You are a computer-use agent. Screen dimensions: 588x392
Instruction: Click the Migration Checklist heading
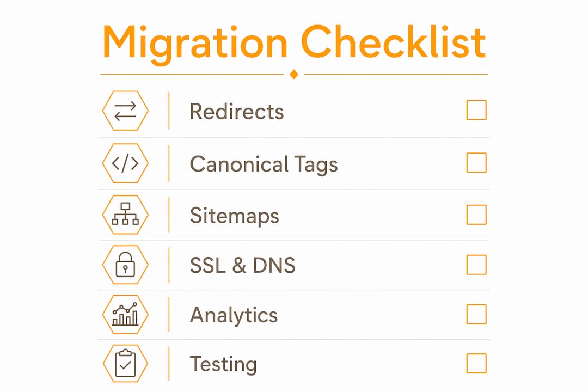(x=294, y=43)
